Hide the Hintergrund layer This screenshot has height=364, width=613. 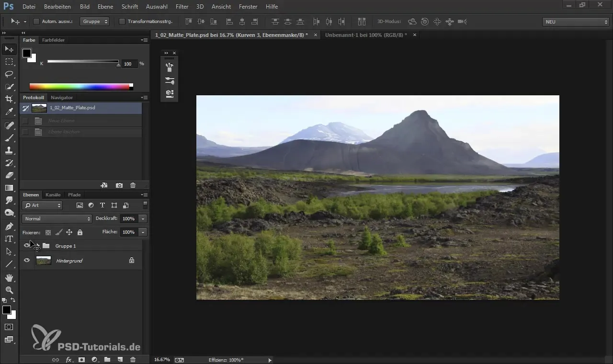(x=27, y=261)
